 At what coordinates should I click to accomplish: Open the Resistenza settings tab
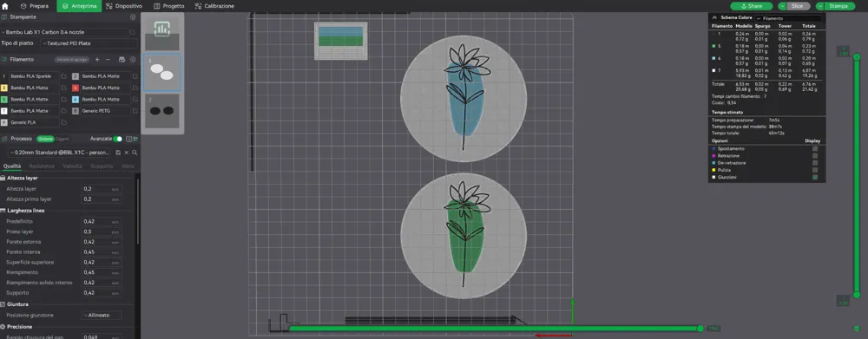pos(42,166)
